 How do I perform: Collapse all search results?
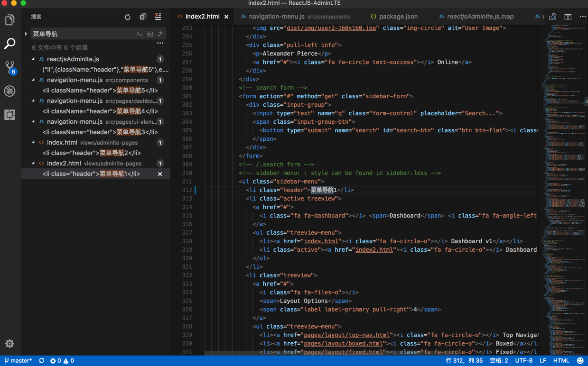[143, 17]
